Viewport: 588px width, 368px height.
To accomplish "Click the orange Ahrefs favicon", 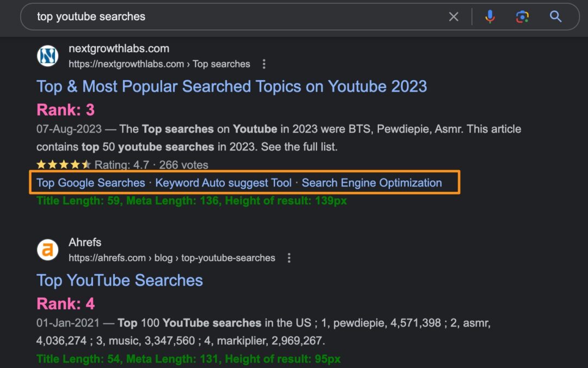I will 47,250.
